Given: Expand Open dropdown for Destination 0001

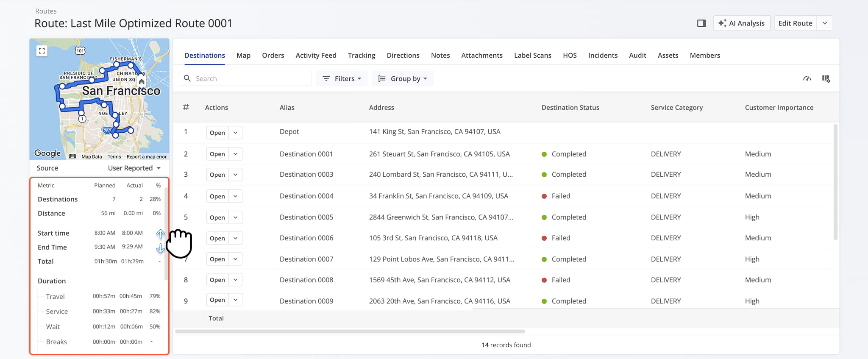Looking at the screenshot, I should click(x=236, y=154).
